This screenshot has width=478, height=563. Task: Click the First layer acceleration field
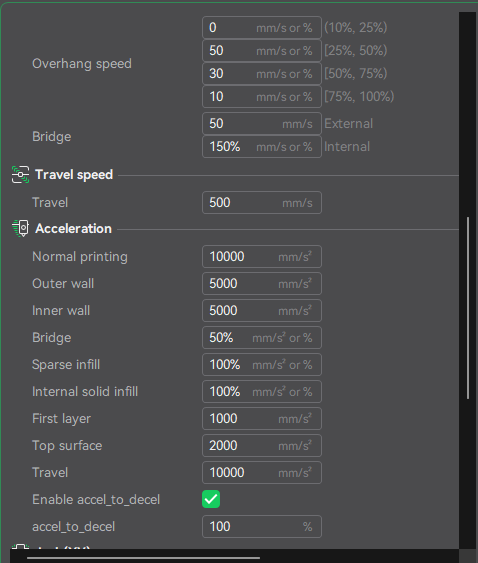(262, 418)
